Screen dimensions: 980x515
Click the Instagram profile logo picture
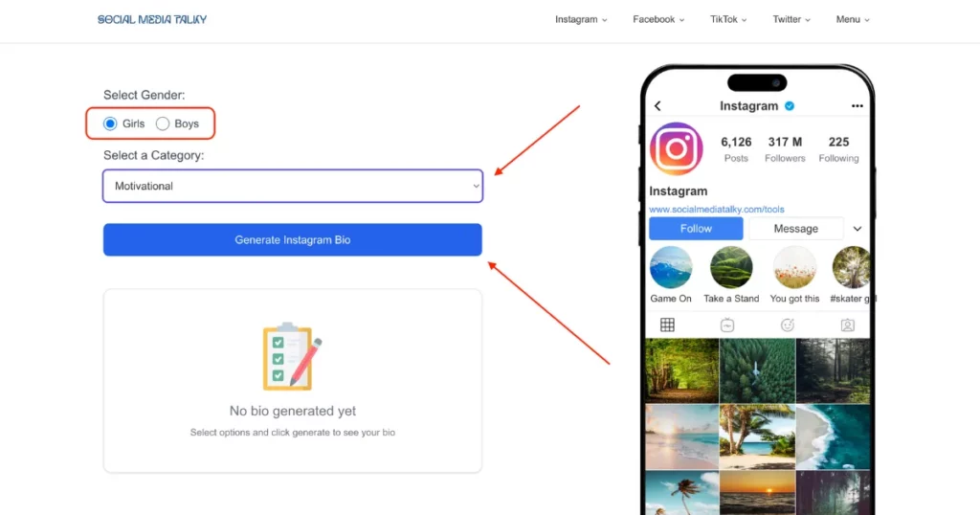tap(677, 148)
